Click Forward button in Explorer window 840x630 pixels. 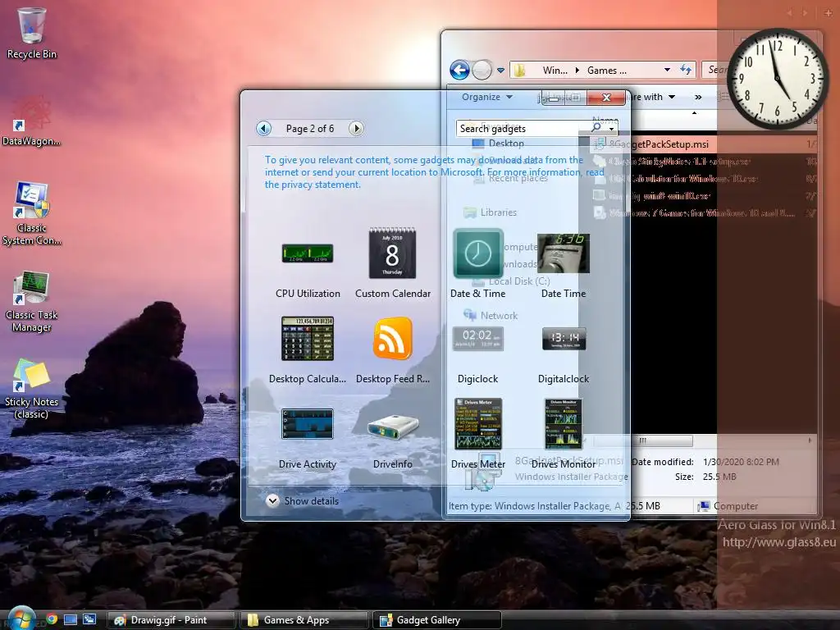[x=482, y=71]
